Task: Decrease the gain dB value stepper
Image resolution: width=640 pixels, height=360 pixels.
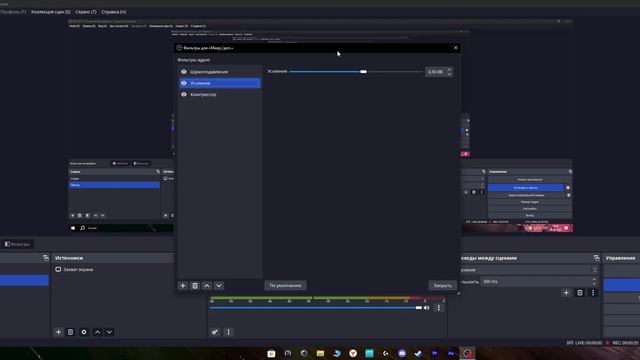Action: tap(449, 74)
